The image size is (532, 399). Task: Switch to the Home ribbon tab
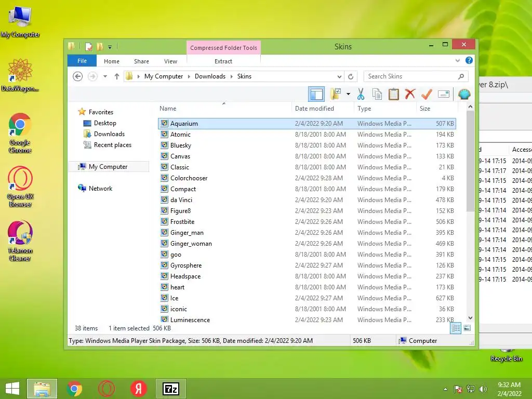[x=112, y=61]
